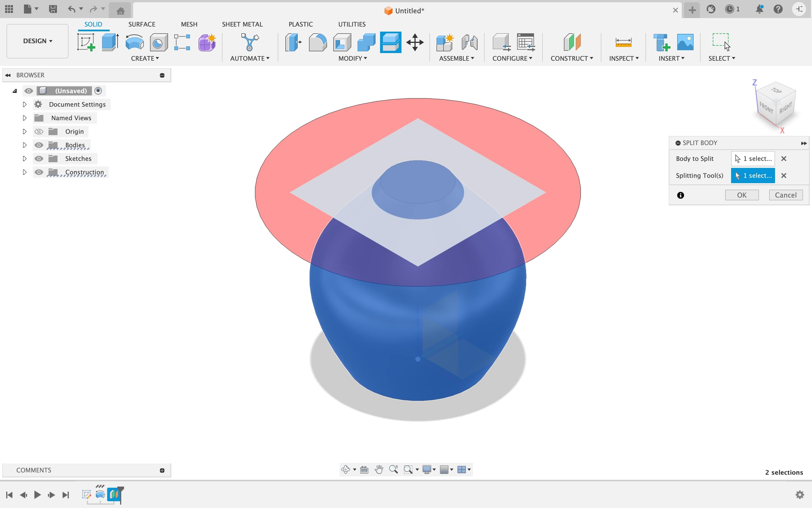Select the Shell tool

[x=342, y=42]
